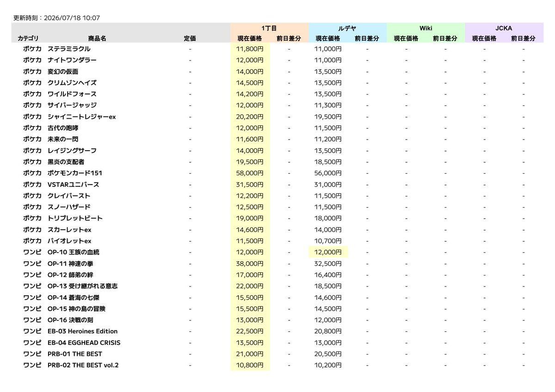Select the product name ワイルドフォース
Screen dimensions: 555x392
[x=72, y=94]
